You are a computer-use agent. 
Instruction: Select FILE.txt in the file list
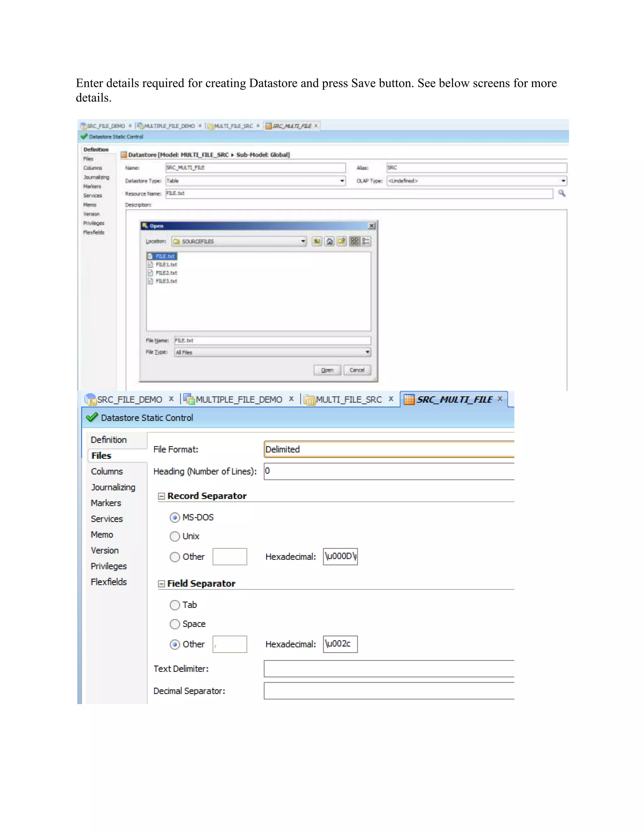pos(162,256)
